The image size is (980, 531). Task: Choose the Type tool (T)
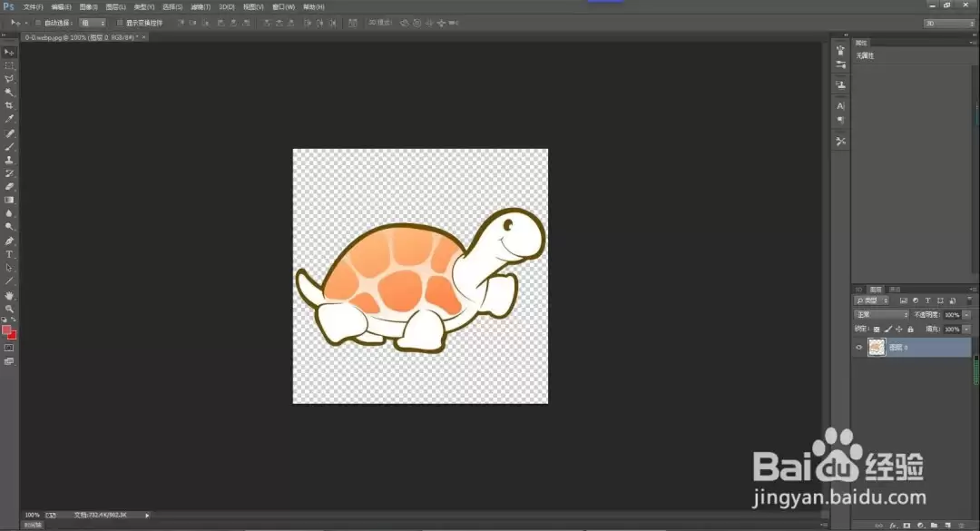(9, 254)
